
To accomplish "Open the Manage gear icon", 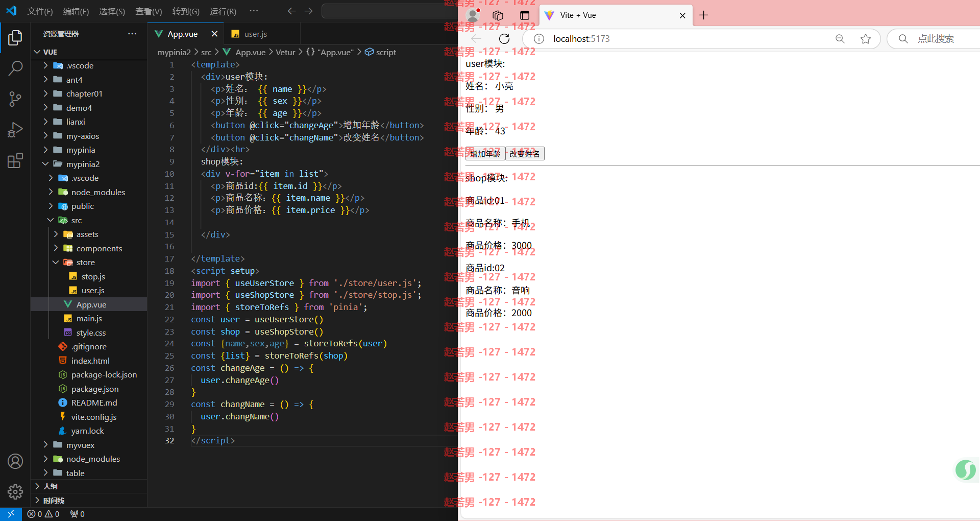I will point(15,491).
